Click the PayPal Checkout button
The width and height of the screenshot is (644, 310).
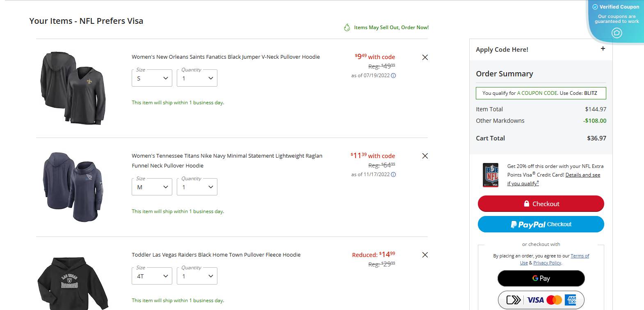541,224
